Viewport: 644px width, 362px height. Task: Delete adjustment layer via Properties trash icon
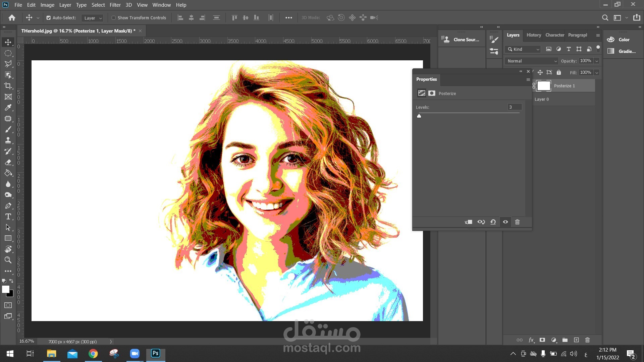[517, 222]
